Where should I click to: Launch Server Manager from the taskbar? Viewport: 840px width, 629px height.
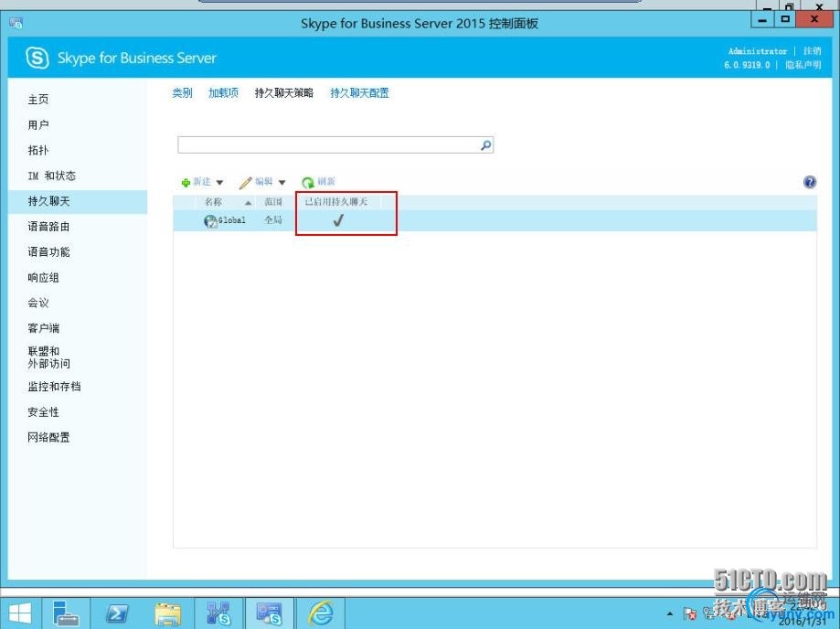(x=66, y=613)
